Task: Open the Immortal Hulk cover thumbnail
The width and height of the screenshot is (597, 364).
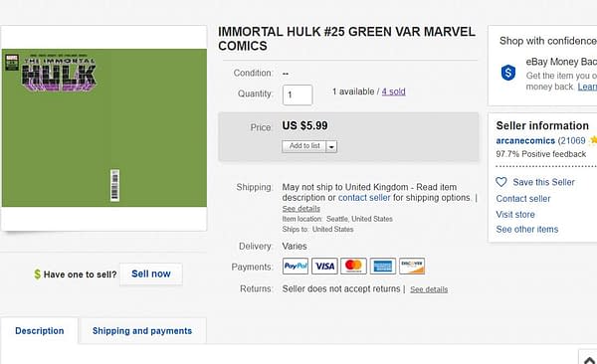Action: point(104,128)
